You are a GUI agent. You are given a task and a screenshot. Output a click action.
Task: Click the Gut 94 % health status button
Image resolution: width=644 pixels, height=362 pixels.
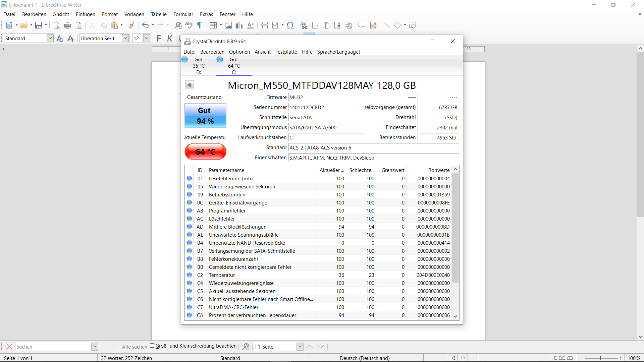(205, 116)
